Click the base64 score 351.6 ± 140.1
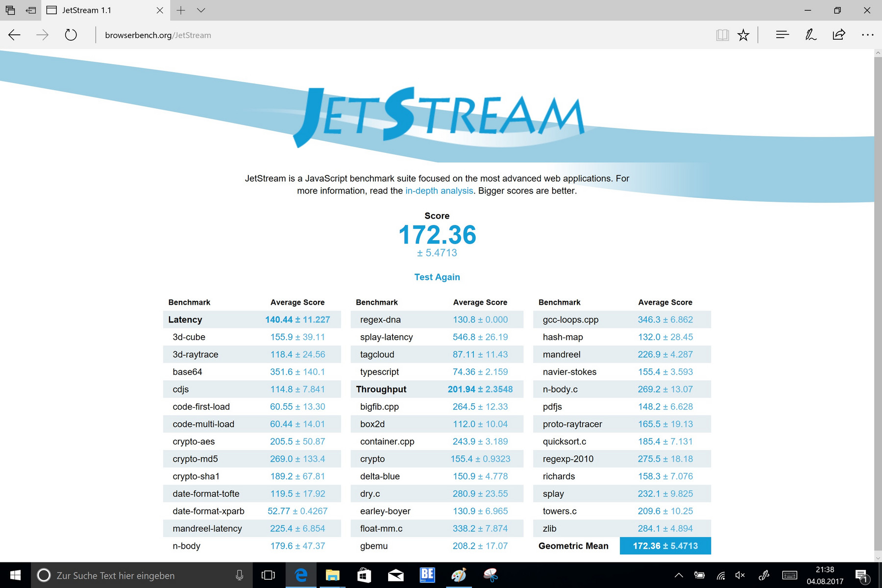The image size is (882, 588). click(297, 372)
